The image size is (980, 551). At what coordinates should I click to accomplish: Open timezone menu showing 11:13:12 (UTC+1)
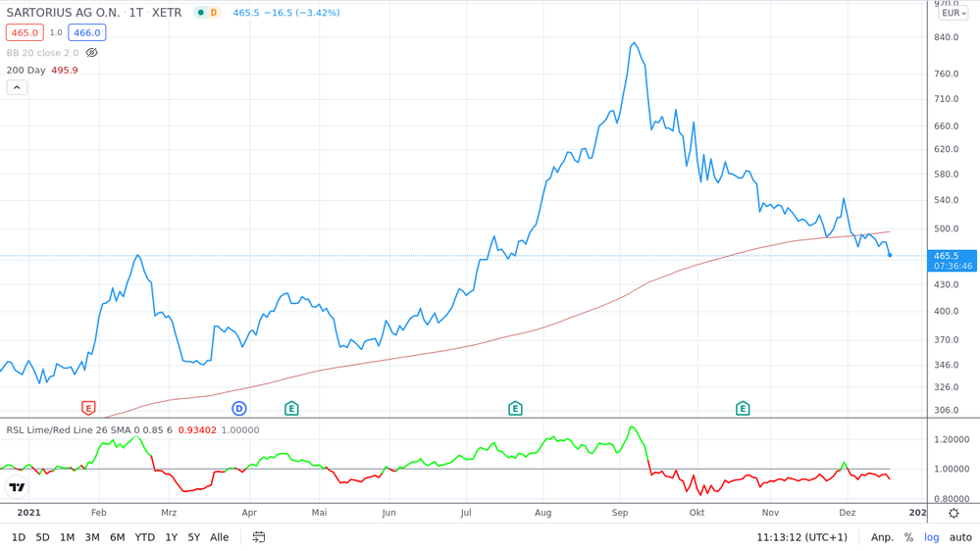click(801, 537)
